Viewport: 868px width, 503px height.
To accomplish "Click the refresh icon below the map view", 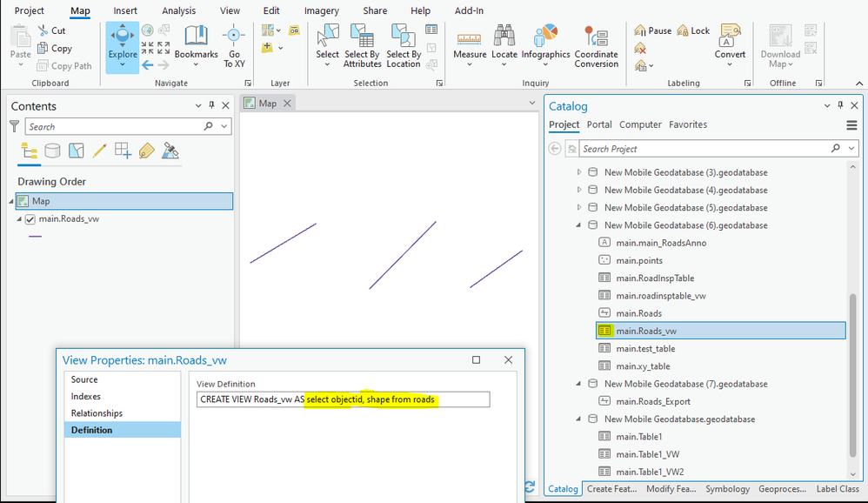I will point(530,486).
